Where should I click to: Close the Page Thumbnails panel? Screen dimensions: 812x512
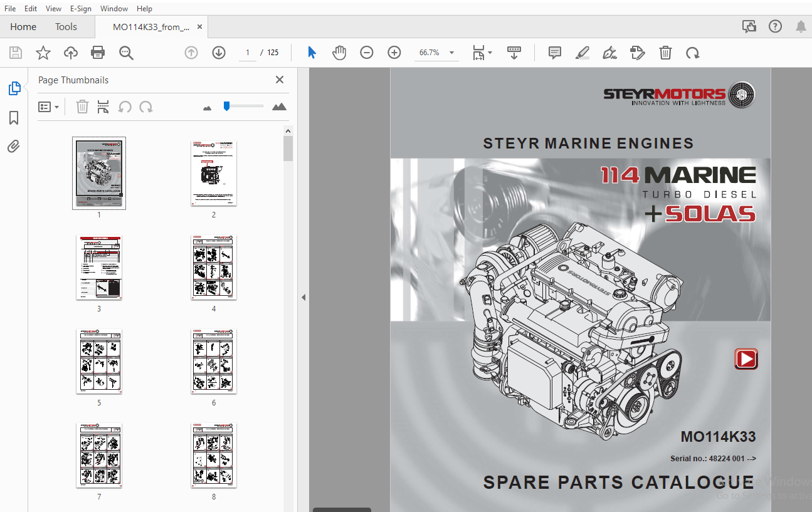coord(280,80)
